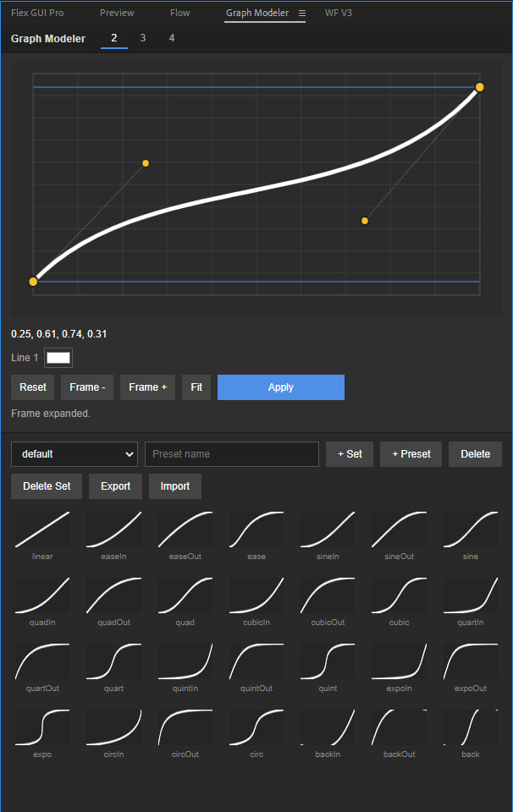Switch to the Flow tab
This screenshot has height=812, width=513.
[179, 13]
